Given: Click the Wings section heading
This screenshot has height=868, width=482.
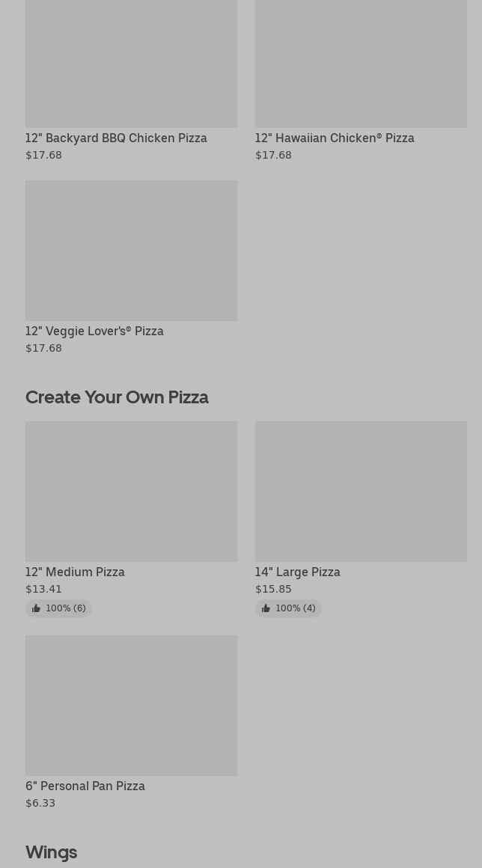Looking at the screenshot, I should point(51,852).
